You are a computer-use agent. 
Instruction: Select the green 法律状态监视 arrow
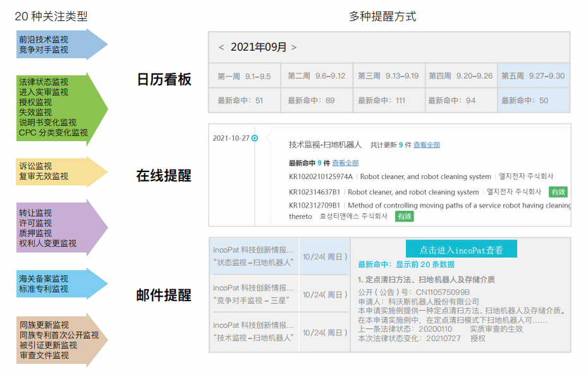point(61,107)
